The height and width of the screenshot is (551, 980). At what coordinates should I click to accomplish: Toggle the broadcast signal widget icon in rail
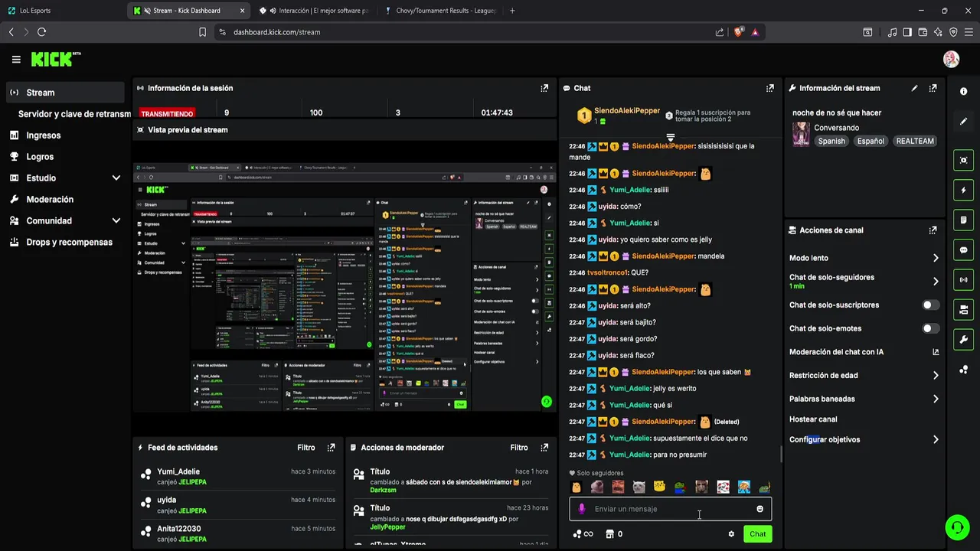963,279
